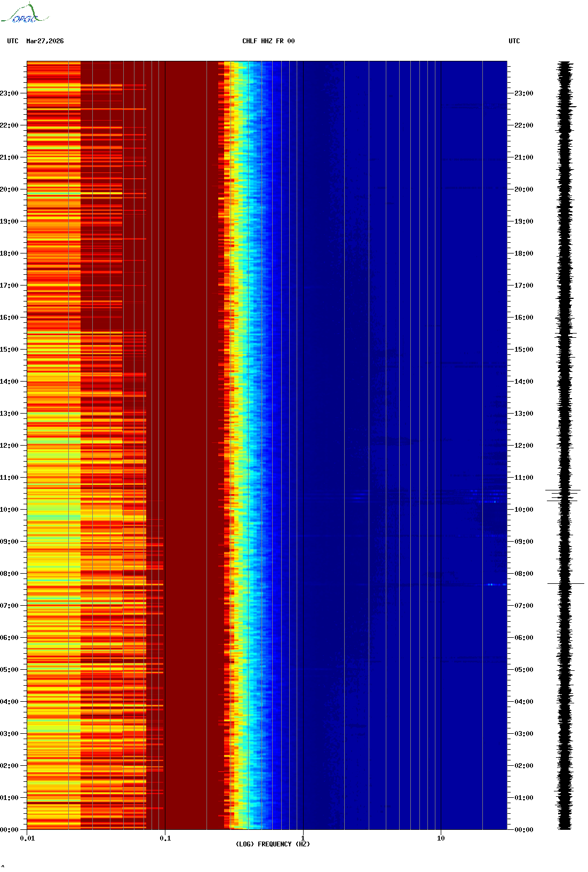Click '11:00' on the right time axis

(524, 478)
